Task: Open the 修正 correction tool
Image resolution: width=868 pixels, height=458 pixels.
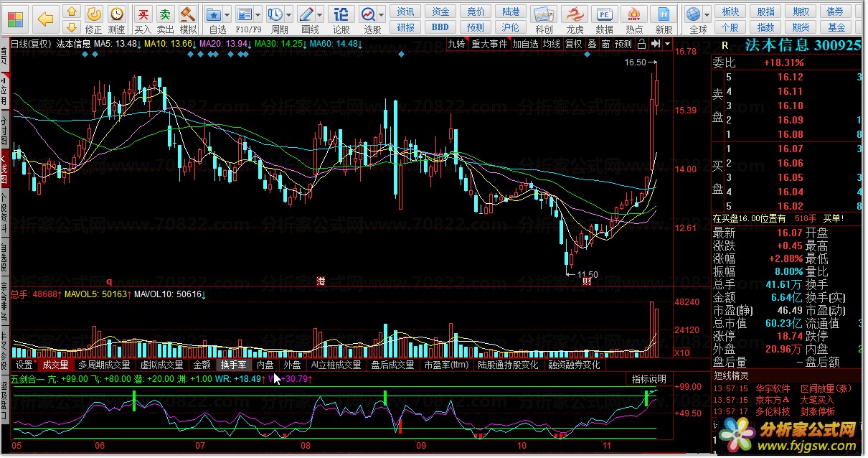Action: (x=94, y=19)
